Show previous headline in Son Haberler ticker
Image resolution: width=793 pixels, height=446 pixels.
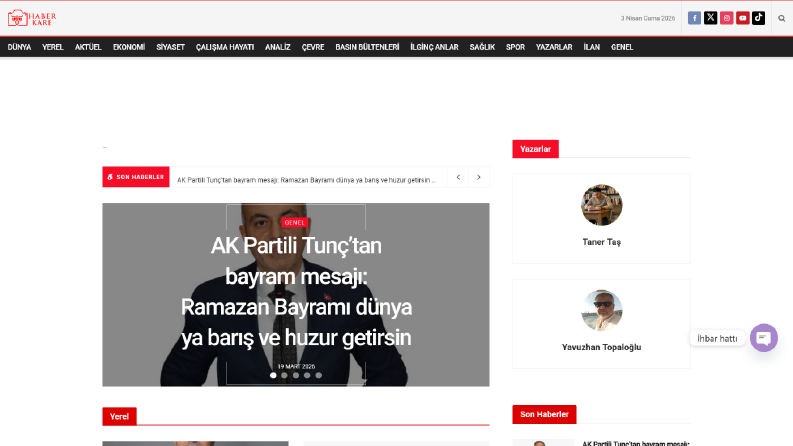458,177
